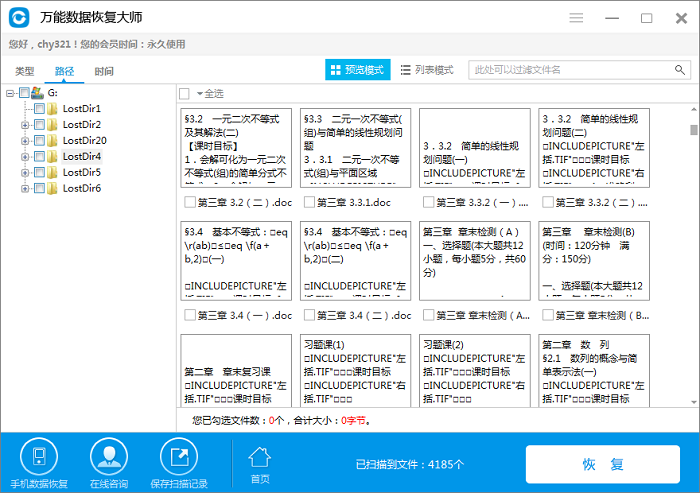Select the LostDir1 tree label
The image size is (700, 493).
pyautogui.click(x=82, y=109)
